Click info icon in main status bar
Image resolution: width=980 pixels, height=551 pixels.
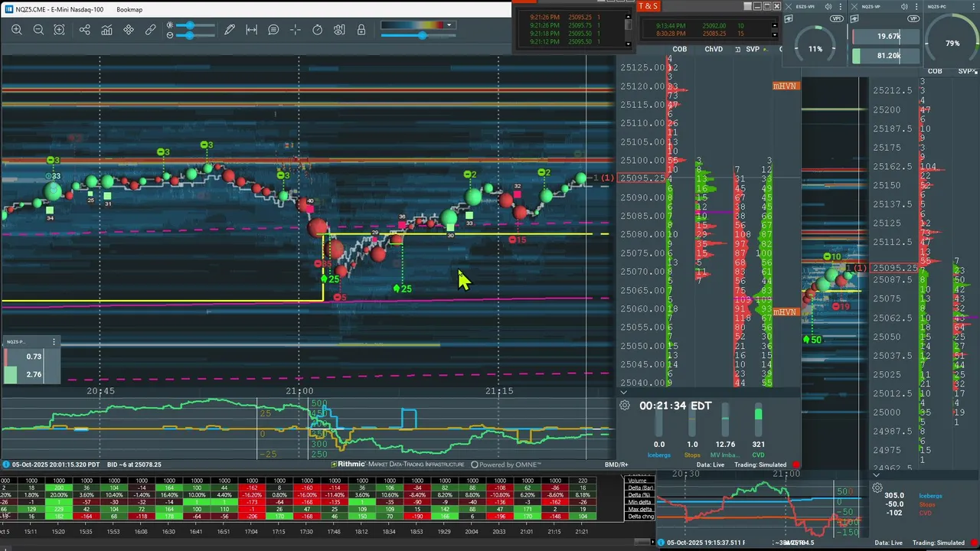pos(6,465)
